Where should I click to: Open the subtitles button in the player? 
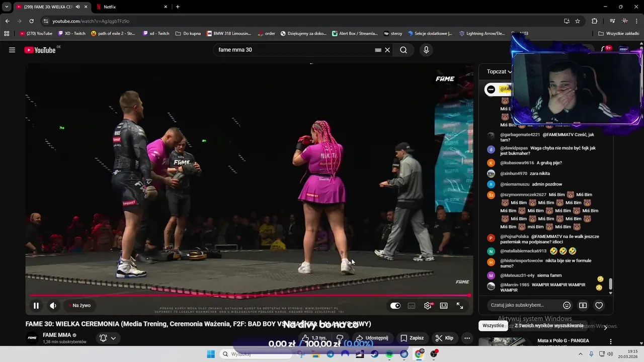tap(412, 305)
